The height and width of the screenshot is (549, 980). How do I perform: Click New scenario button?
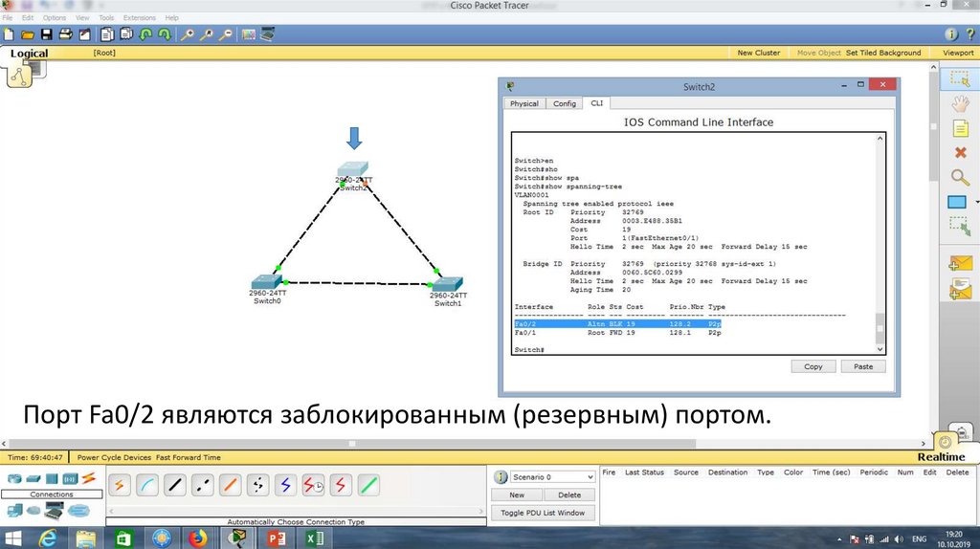[517, 494]
